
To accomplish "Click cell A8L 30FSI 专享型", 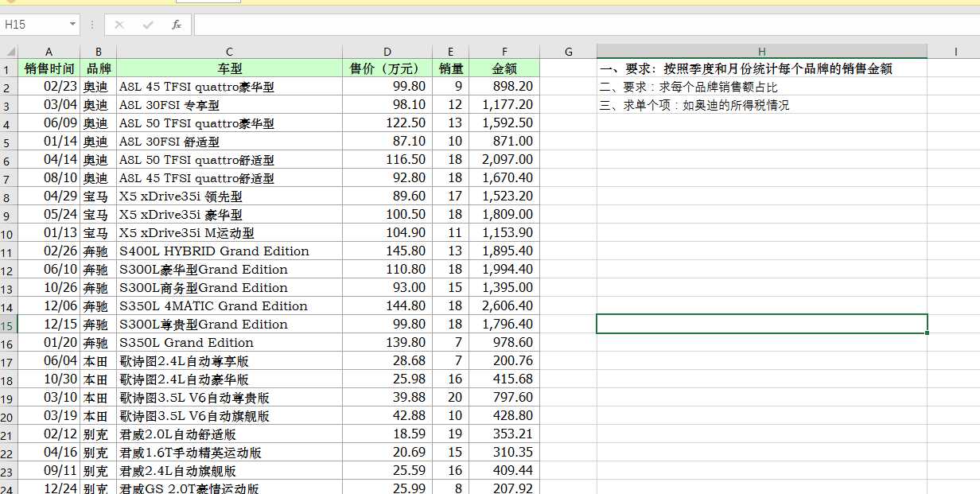I will [x=229, y=105].
